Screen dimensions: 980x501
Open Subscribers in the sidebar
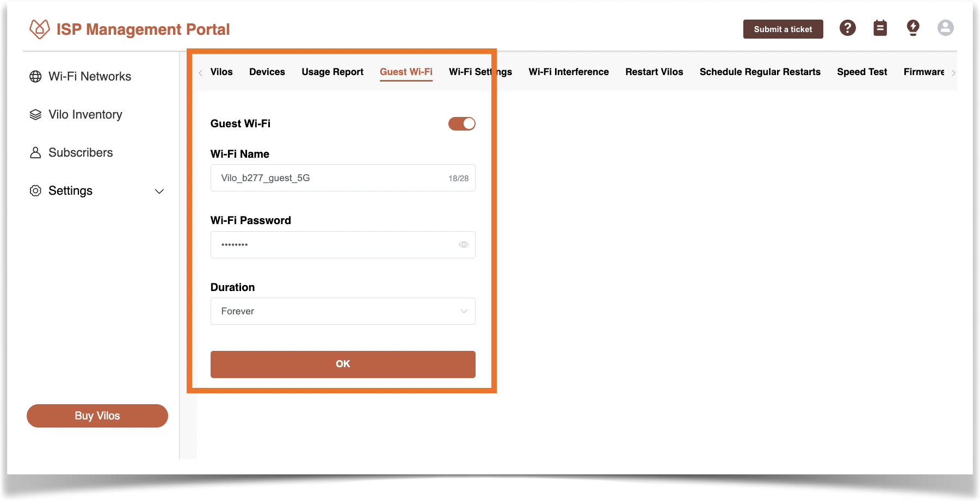point(81,153)
